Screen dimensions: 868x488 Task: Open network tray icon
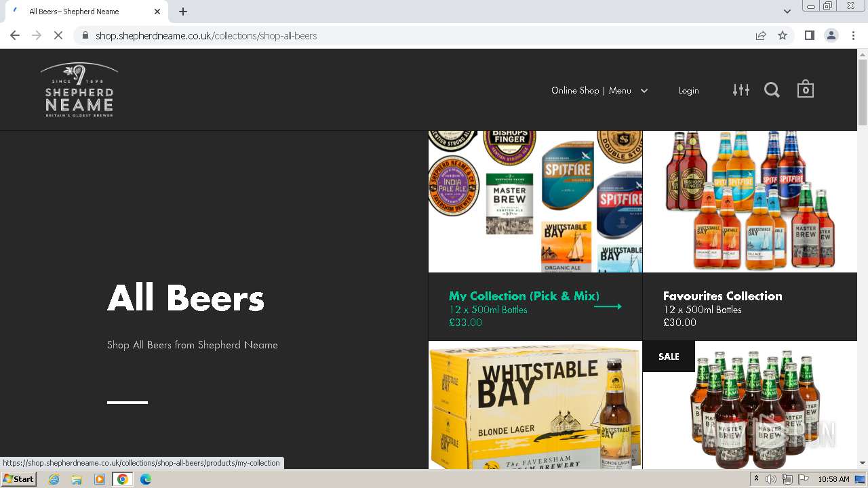787,479
